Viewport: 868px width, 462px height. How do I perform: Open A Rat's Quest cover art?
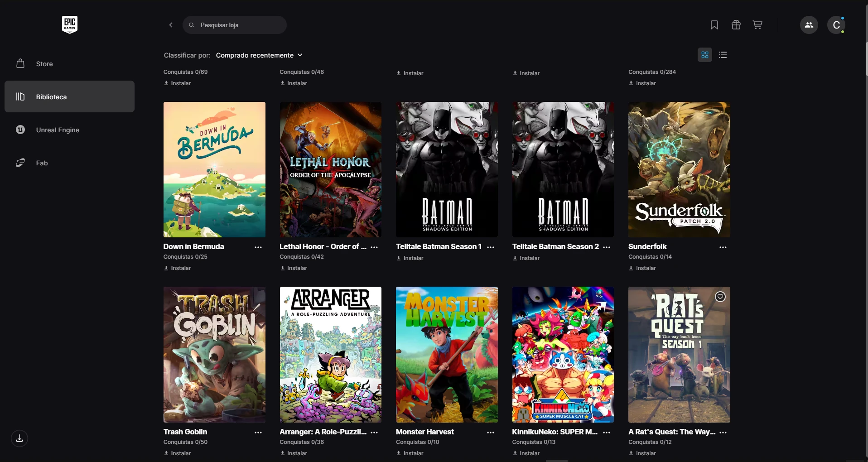[x=679, y=355]
